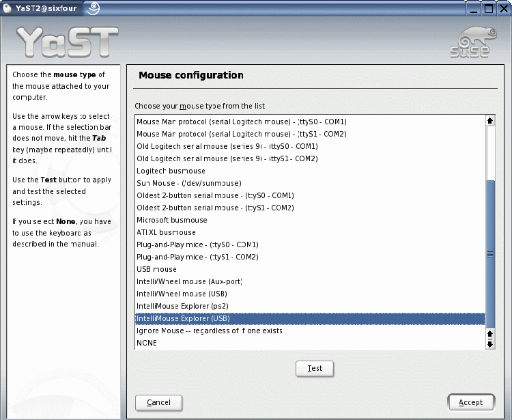Select Intelli/Wheel mouse (Aux-port) entry

(x=310, y=282)
